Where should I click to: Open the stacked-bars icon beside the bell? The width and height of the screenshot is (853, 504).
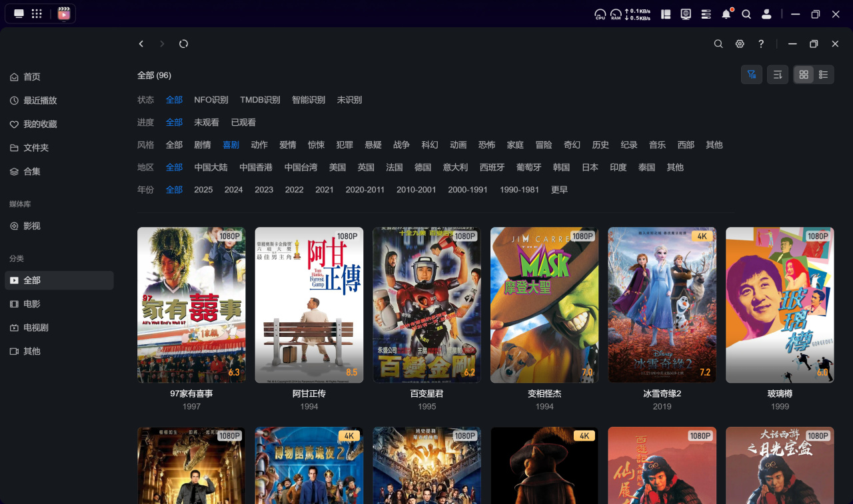(706, 14)
